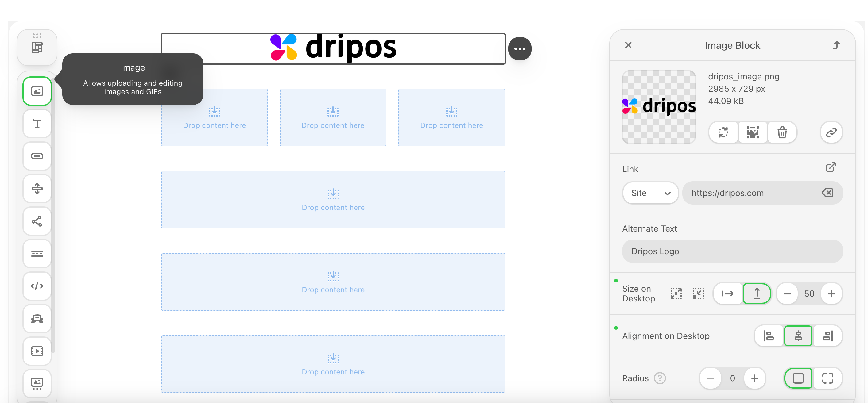Clear the dripos.com link URL
This screenshot has width=868, height=403.
tap(827, 193)
